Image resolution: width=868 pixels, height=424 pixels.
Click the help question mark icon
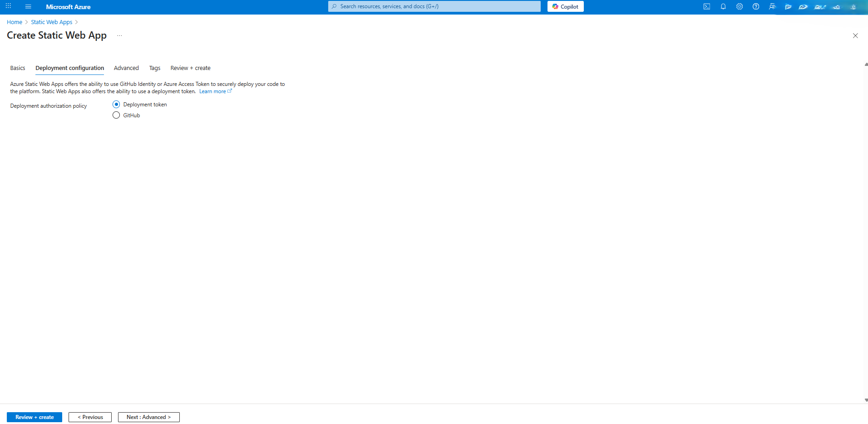(756, 7)
